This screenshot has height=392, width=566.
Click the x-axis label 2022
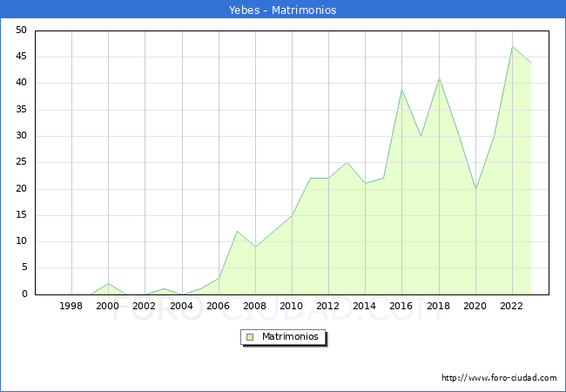click(x=511, y=306)
